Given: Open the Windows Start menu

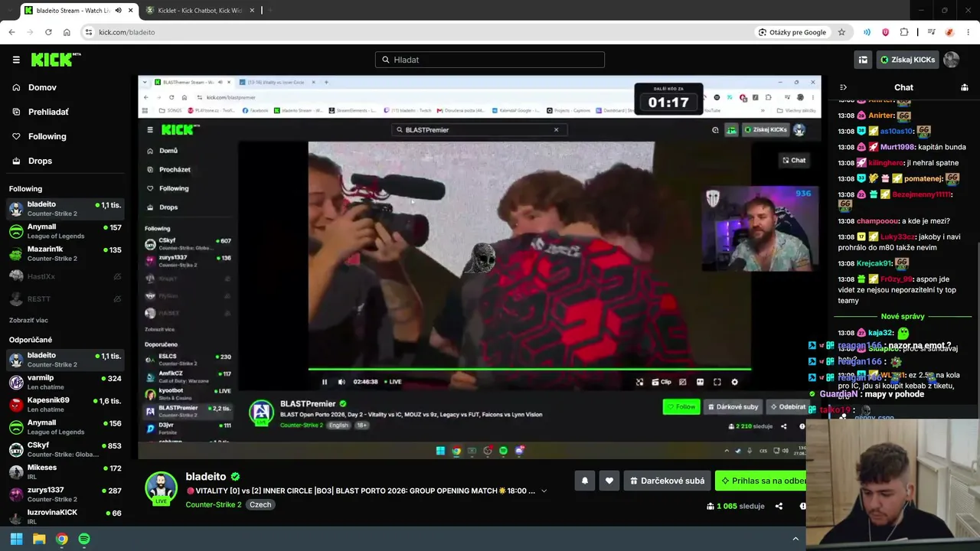Looking at the screenshot, I should click(x=16, y=539).
